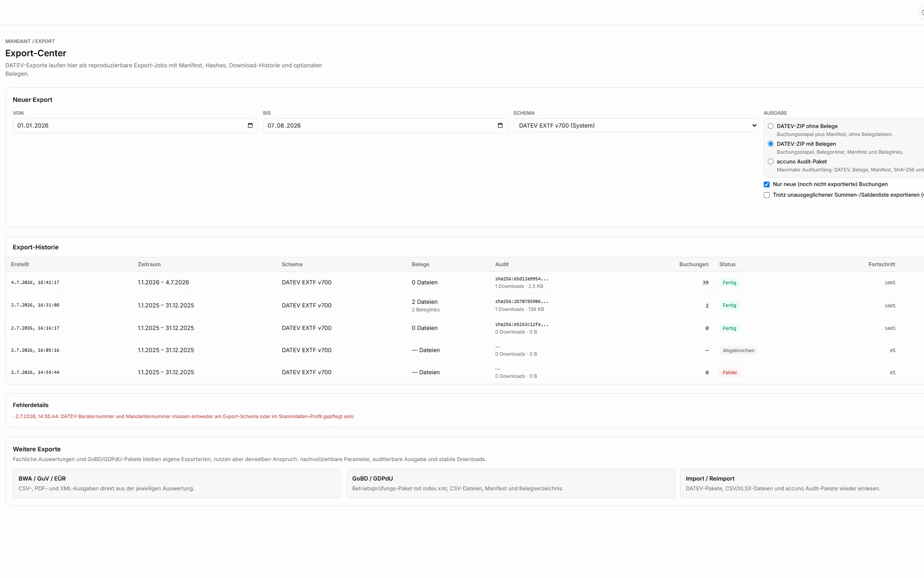Toggle Nur neue Buchungen checkbox
This screenshot has height=578, width=924.
766,185
